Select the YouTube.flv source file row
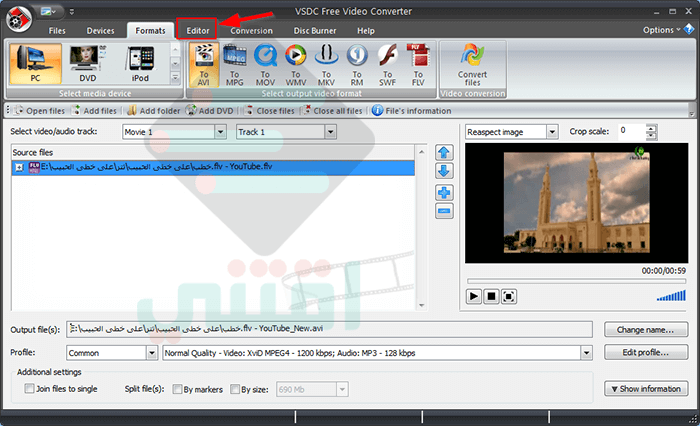Image resolution: width=700 pixels, height=426 pixels. [213, 167]
